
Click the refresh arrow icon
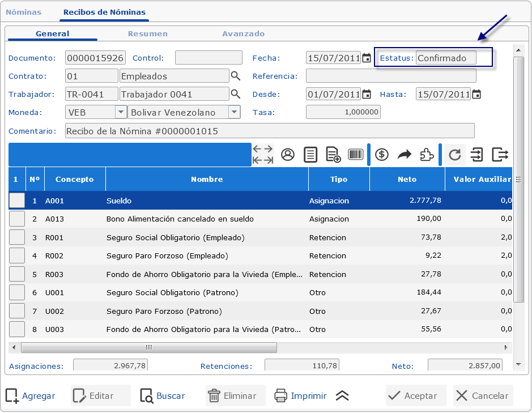point(454,155)
